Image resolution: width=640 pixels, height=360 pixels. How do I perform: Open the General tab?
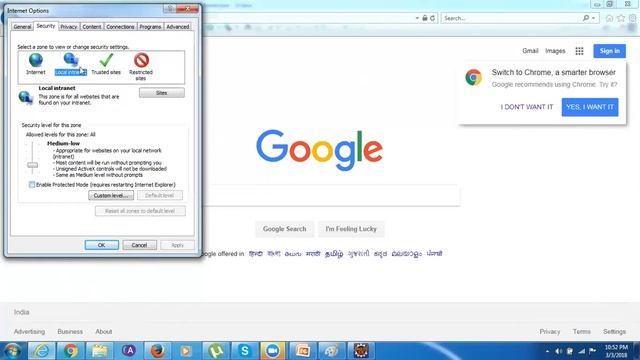pyautogui.click(x=22, y=27)
